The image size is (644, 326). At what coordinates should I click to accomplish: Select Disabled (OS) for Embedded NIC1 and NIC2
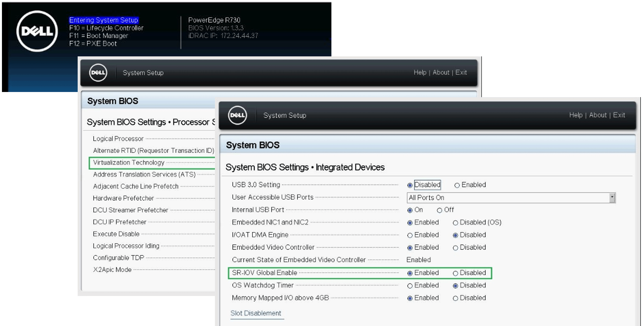(x=455, y=223)
